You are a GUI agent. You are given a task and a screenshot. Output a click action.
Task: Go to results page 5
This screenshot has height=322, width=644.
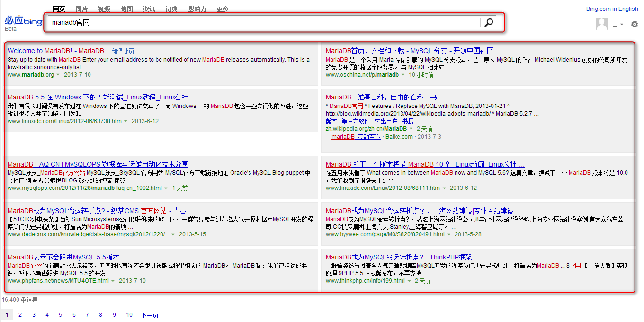point(60,315)
